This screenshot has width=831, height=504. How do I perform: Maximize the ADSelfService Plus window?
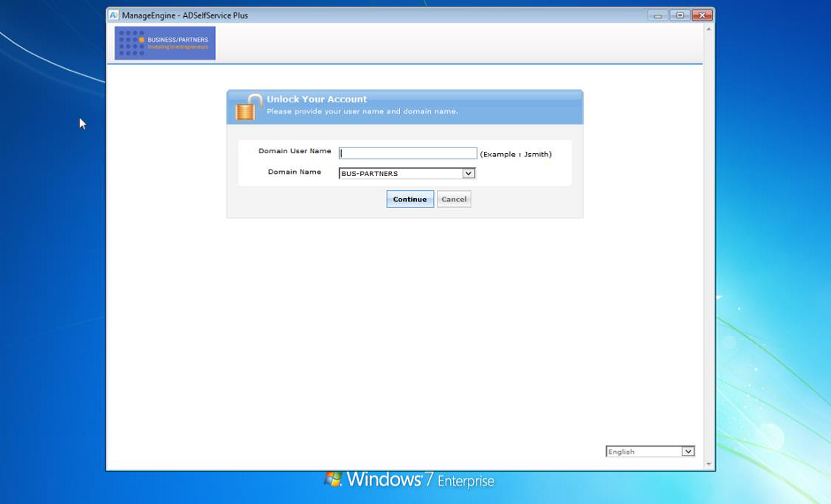click(679, 16)
